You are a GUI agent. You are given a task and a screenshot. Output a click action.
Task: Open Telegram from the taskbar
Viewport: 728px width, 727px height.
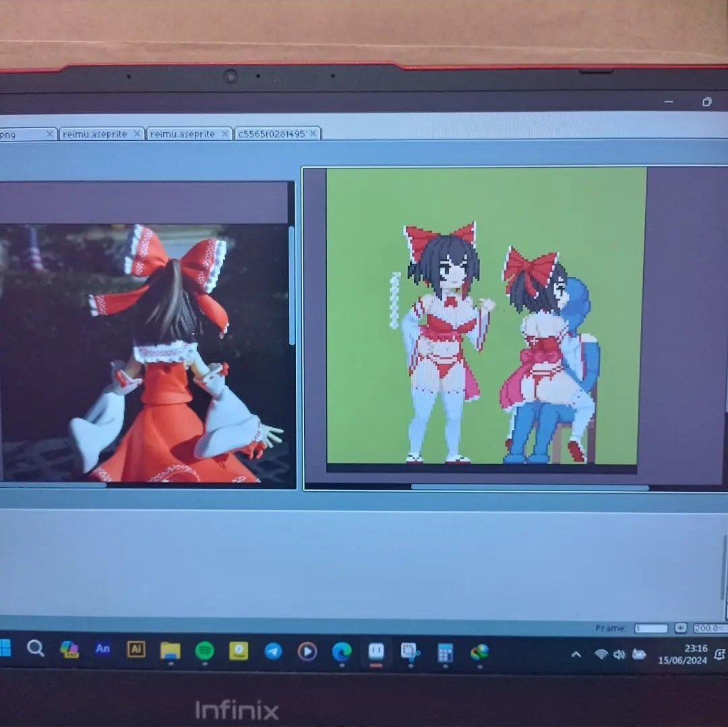(273, 652)
